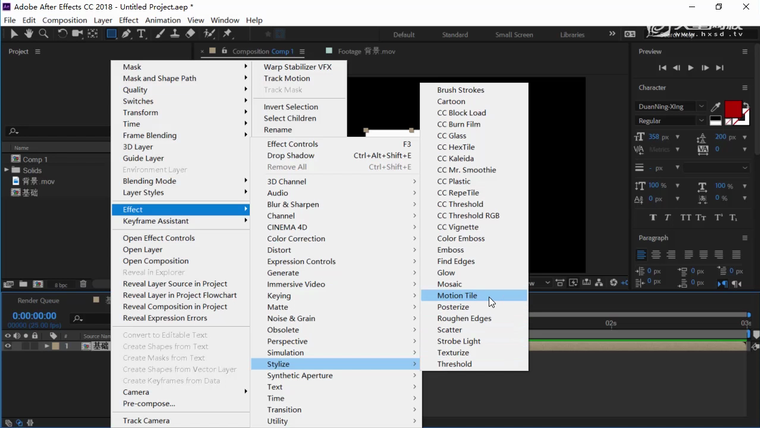Choose Motion Tile from Stylize submenu

457,296
